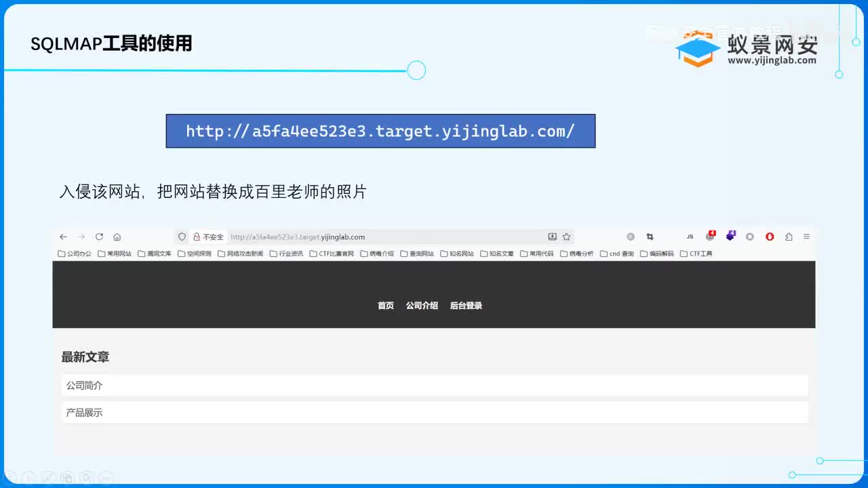868x488 pixels.
Task: Toggle the JS extension in the toolbar
Action: coord(690,237)
